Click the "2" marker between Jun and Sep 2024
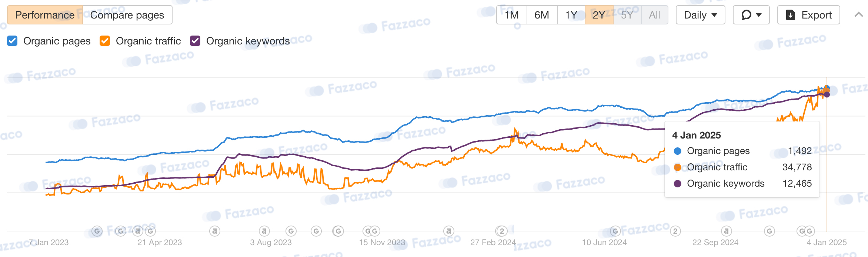Image resolution: width=868 pixels, height=257 pixels. [675, 231]
